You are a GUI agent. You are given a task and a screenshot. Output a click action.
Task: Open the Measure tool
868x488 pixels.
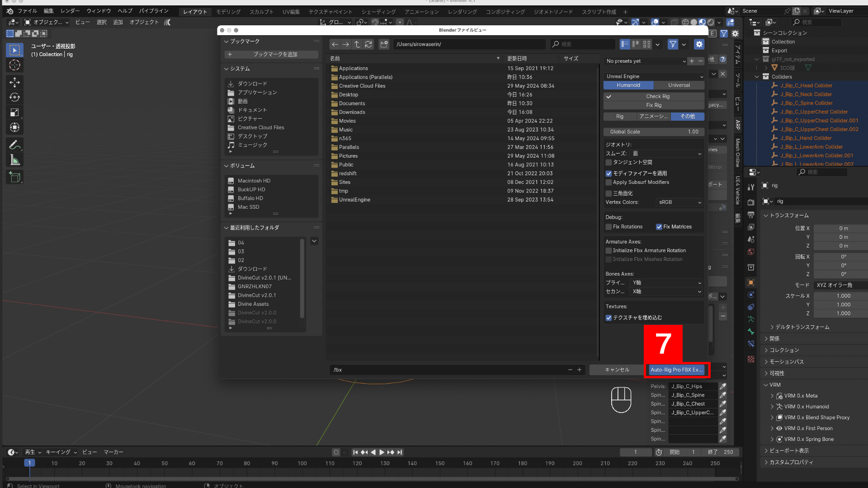coord(14,160)
